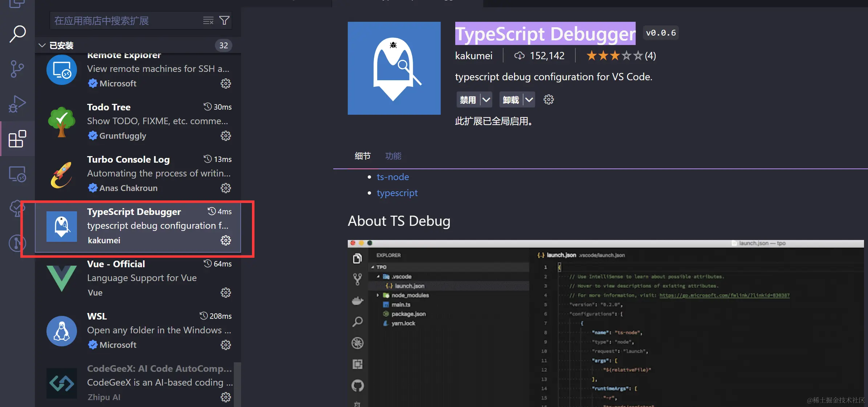This screenshot has width=868, height=407.
Task: Open the manage gear beside 卸载 button
Action: (x=549, y=99)
